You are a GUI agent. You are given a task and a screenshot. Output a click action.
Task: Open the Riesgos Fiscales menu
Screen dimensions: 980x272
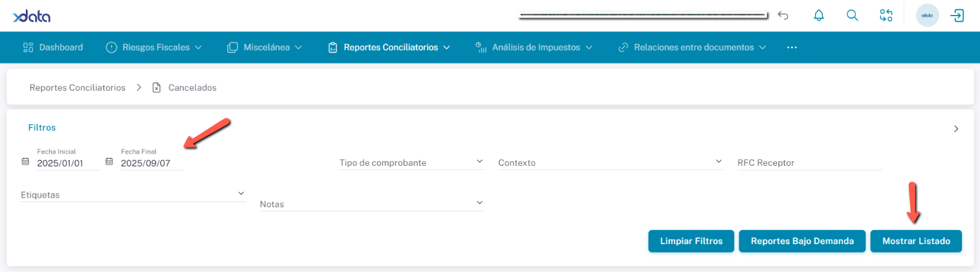point(154,47)
